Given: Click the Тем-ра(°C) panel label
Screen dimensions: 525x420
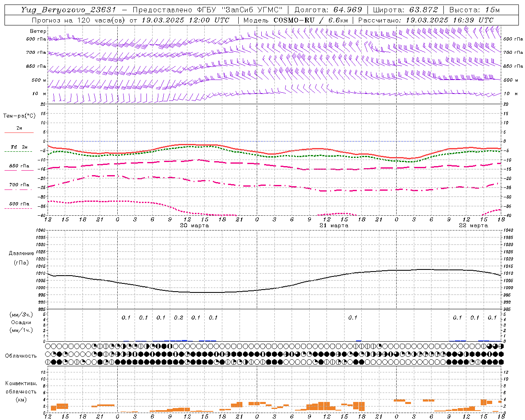Looking at the screenshot, I should [x=19, y=116].
